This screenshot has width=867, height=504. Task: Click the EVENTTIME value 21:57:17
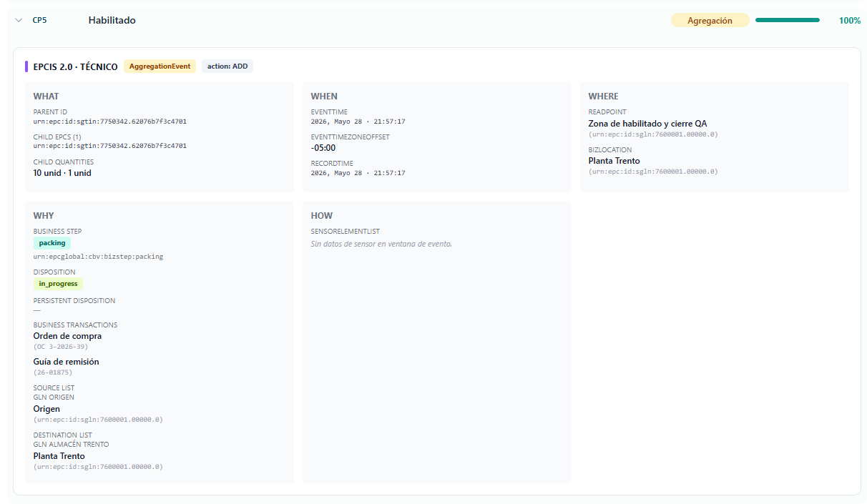(358, 122)
